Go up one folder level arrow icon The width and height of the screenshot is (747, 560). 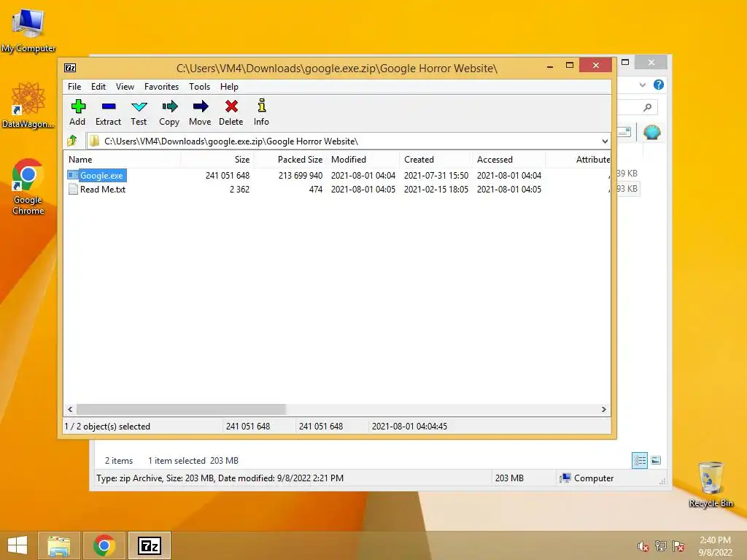72,141
